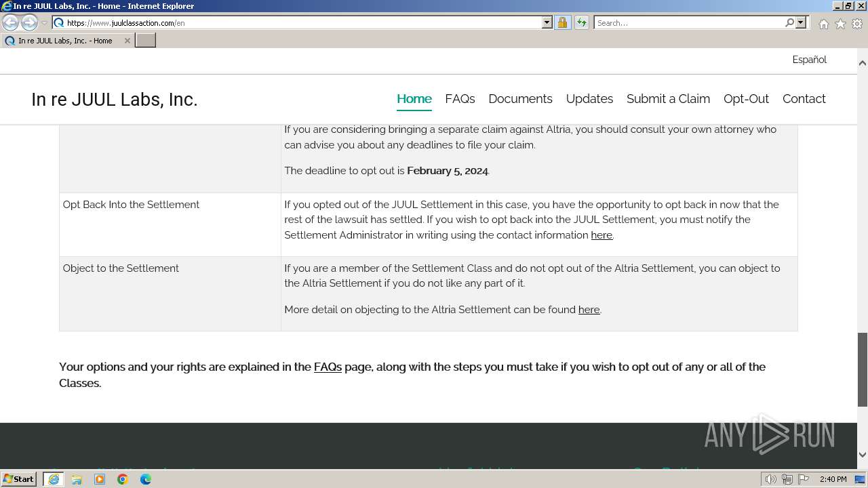Select the In re JUUL Labs tab
Viewport: 868px width, 488px height.
pyautogui.click(x=67, y=41)
